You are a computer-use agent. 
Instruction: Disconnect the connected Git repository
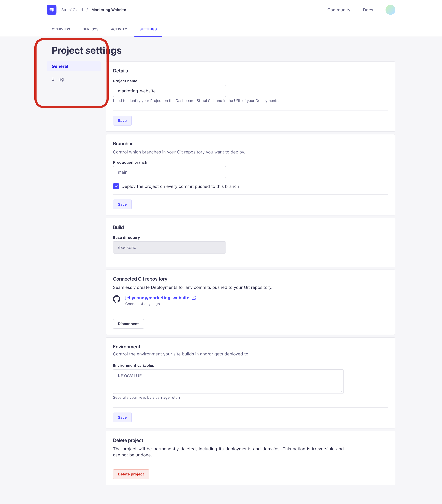[x=128, y=324]
